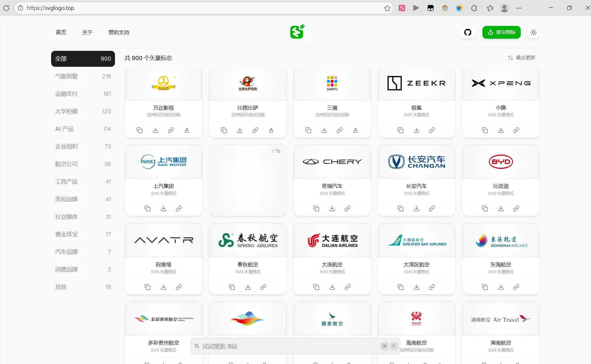Copy the 极氪 SVG
591x364 pixels.
401,130
